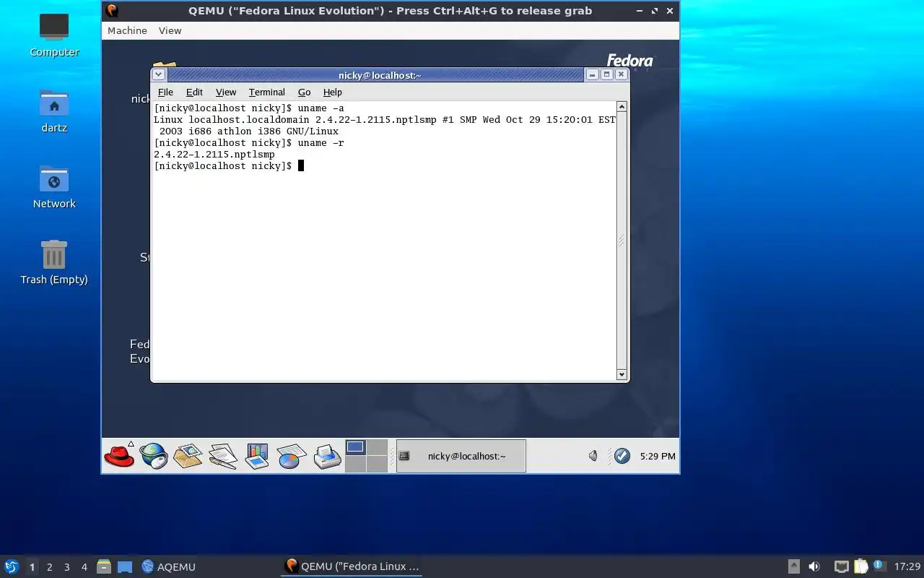The image size is (924, 578).
Task: Open the terminal Go menu
Action: coord(305,92)
